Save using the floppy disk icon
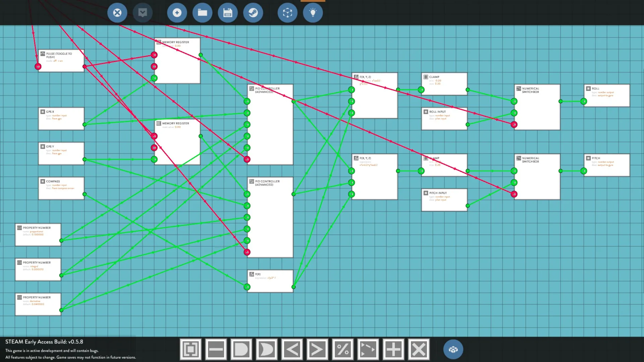This screenshot has height=362, width=644. point(228,13)
